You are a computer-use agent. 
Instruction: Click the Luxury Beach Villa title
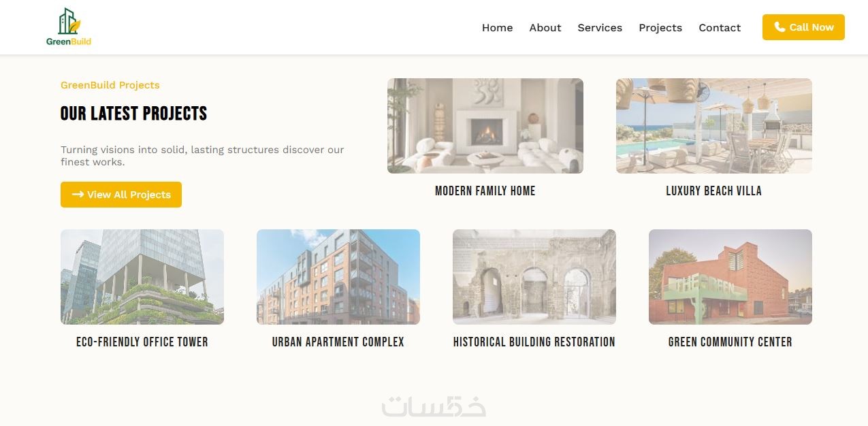pyautogui.click(x=714, y=191)
